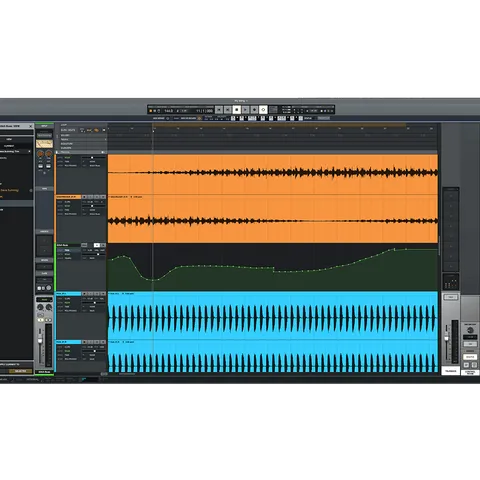This screenshot has width=480, height=480.
Task: Toggle the white circle button beside Record
Action: (263, 109)
